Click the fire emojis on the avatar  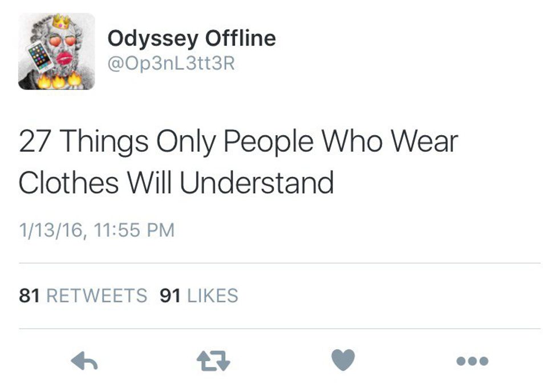pos(58,80)
